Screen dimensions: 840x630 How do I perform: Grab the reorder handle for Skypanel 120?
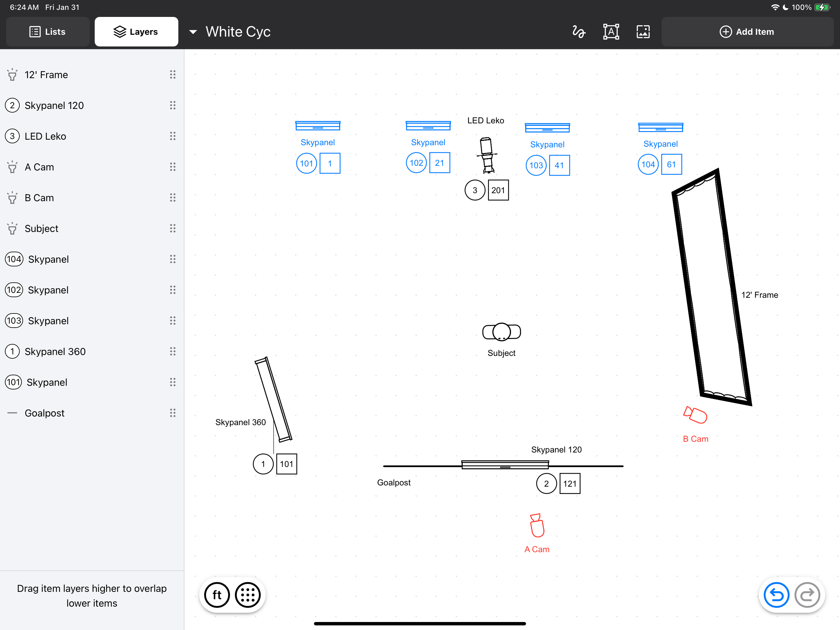point(173,105)
